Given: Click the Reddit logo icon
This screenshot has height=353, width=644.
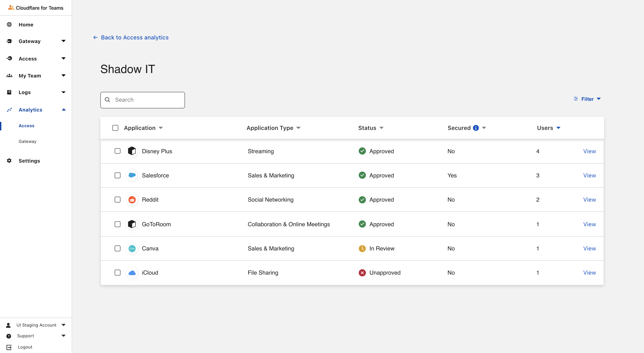Looking at the screenshot, I should 132,200.
